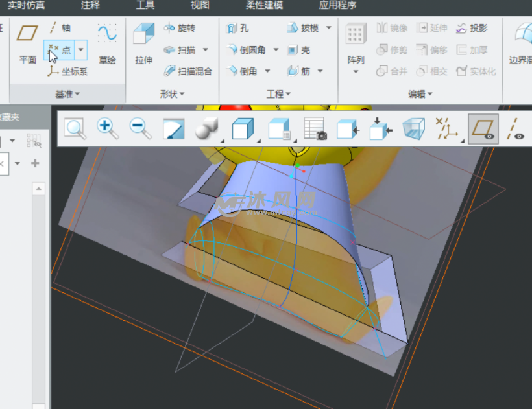Click the cube with down and left arrows icon
Image resolution: width=532 pixels, height=409 pixels.
tap(381, 129)
